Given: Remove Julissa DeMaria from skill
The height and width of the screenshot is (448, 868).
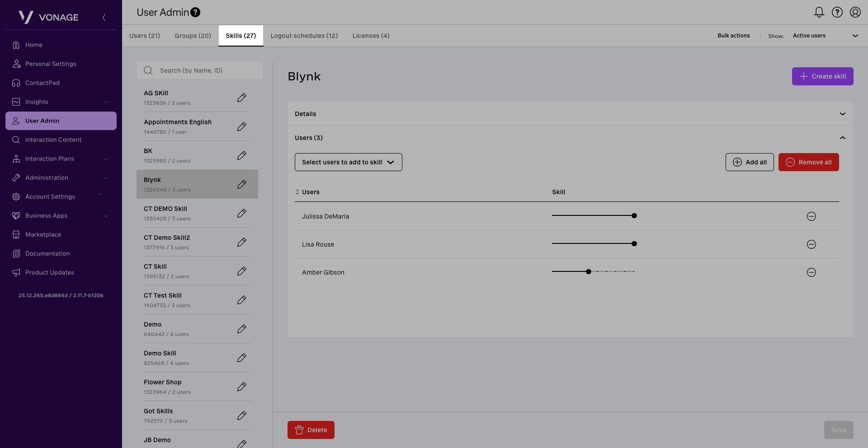Looking at the screenshot, I should 811,216.
